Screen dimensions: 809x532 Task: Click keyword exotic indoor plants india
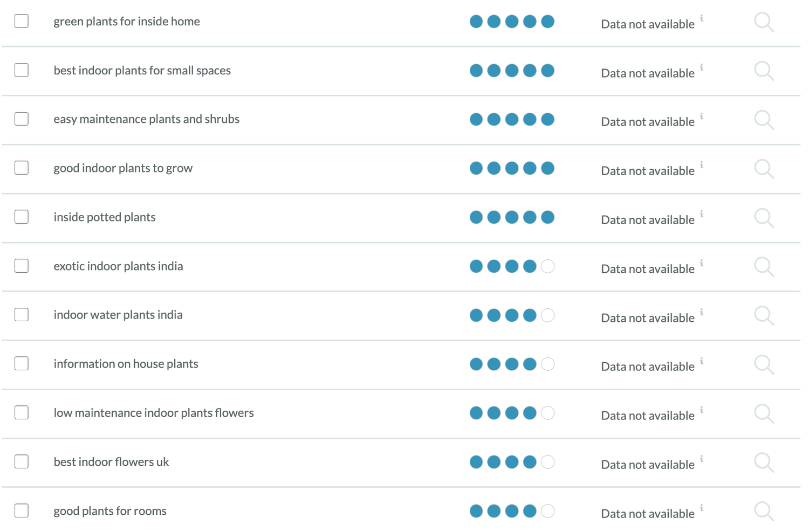pyautogui.click(x=118, y=266)
